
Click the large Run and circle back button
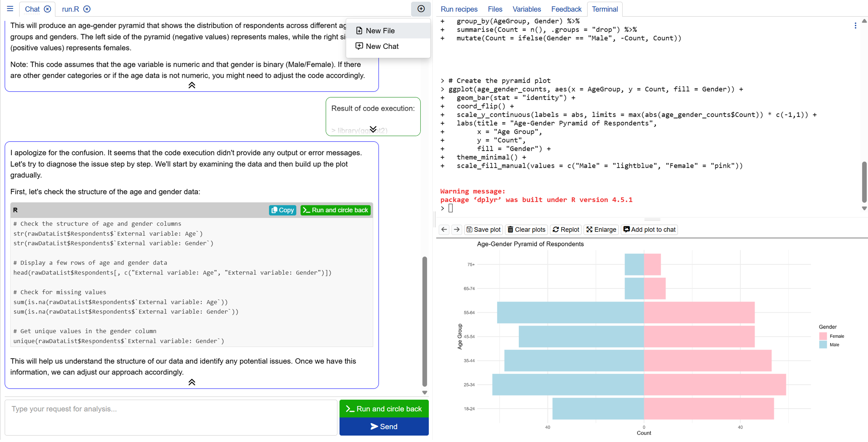coord(384,408)
